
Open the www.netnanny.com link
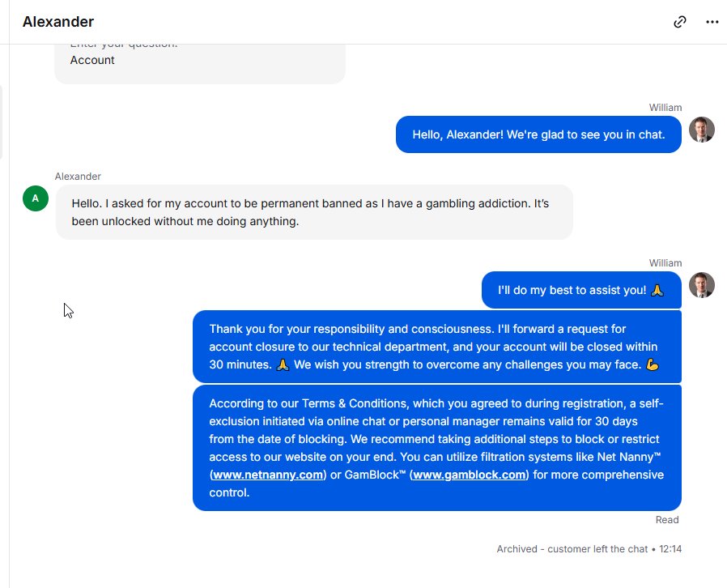[x=268, y=475]
